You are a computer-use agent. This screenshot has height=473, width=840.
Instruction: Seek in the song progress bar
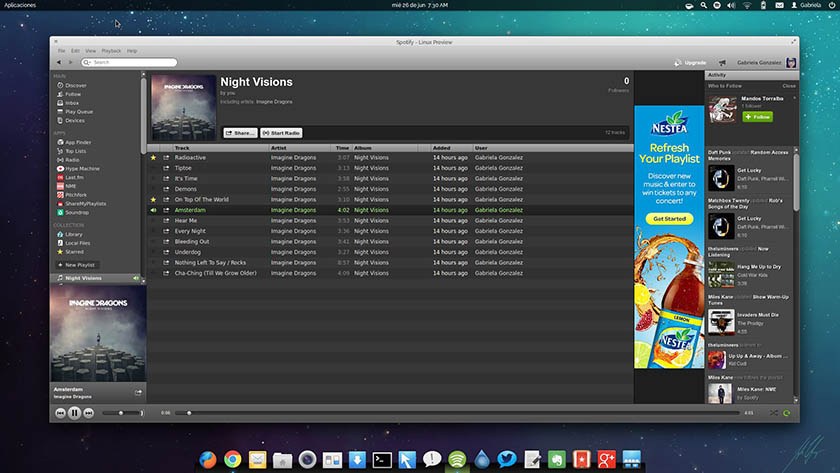click(x=457, y=413)
